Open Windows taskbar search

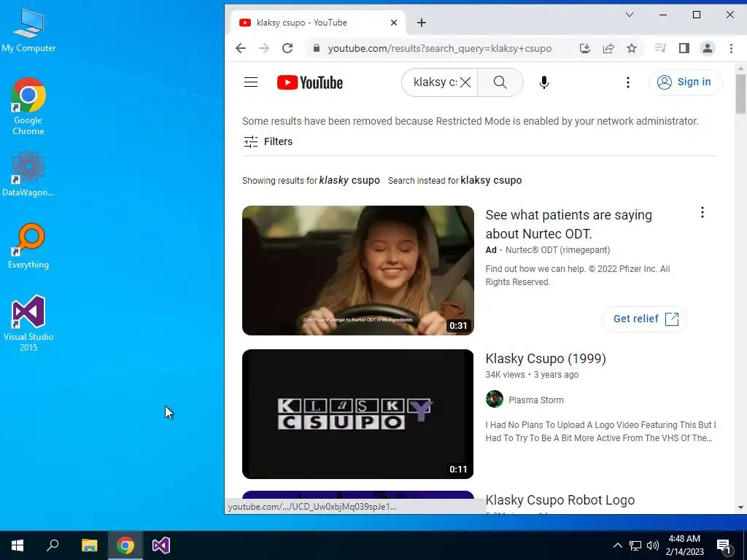(x=53, y=545)
